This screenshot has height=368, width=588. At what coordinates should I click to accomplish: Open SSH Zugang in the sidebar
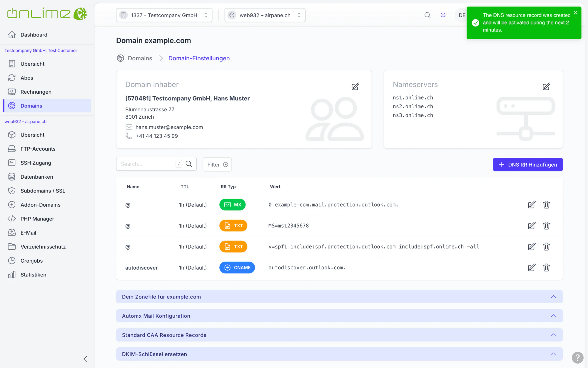tap(47, 163)
